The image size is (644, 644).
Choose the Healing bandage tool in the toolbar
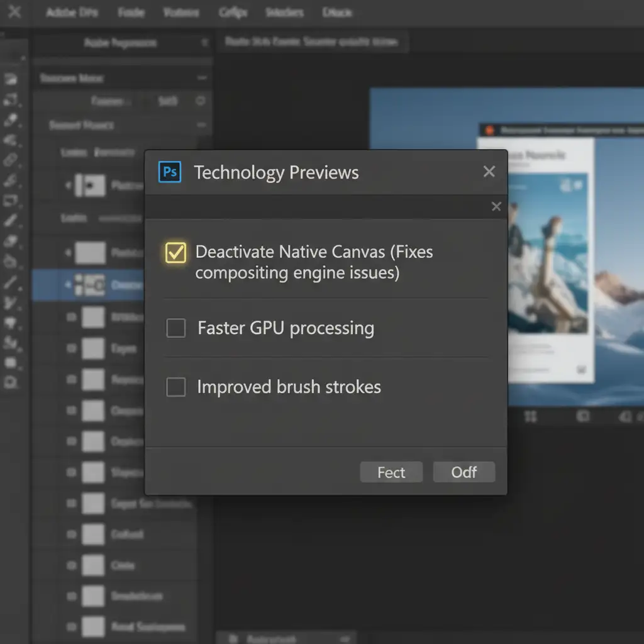11,160
